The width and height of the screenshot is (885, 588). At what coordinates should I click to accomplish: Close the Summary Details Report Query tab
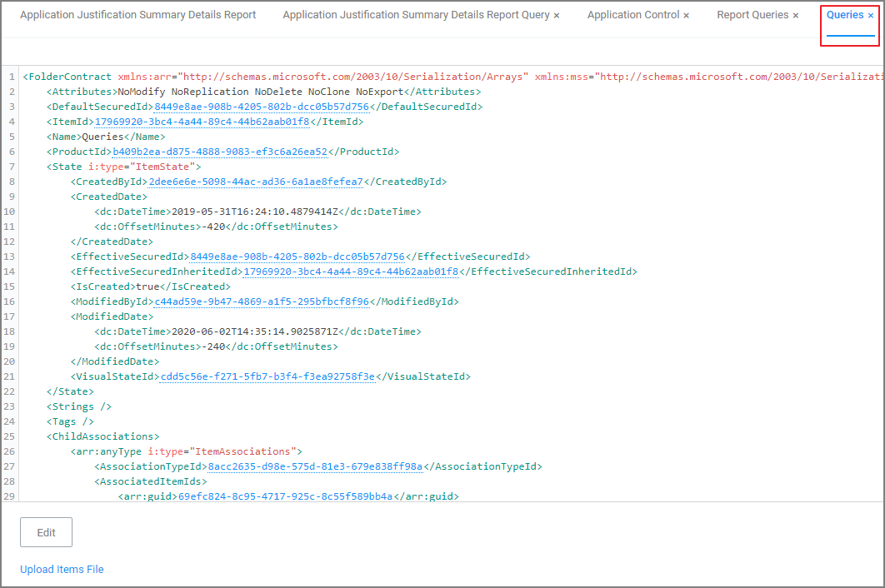click(x=557, y=16)
